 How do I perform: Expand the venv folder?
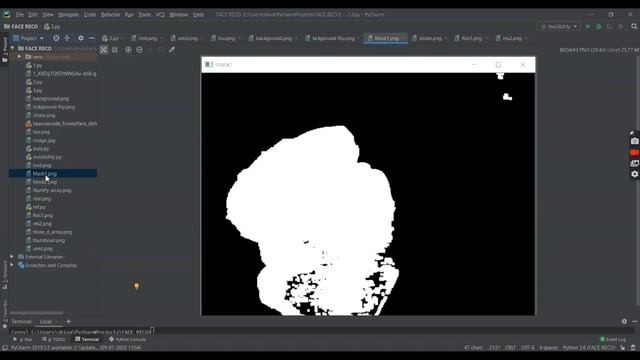point(19,57)
